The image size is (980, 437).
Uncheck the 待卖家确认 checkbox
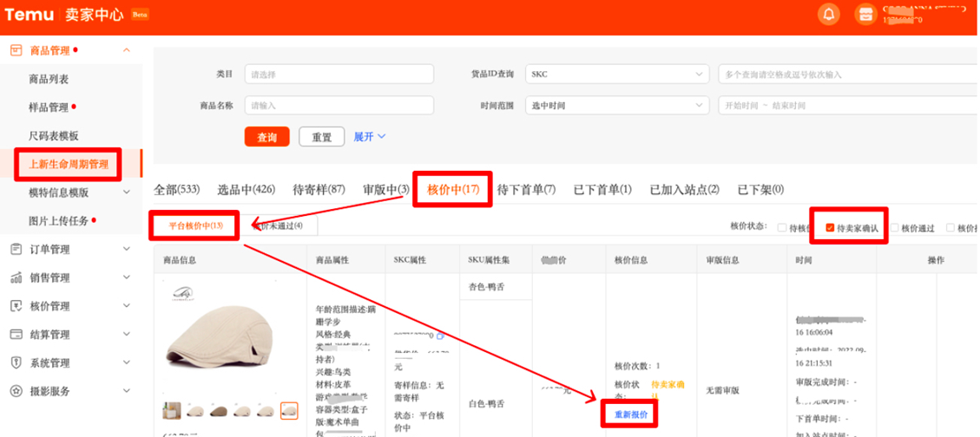830,228
